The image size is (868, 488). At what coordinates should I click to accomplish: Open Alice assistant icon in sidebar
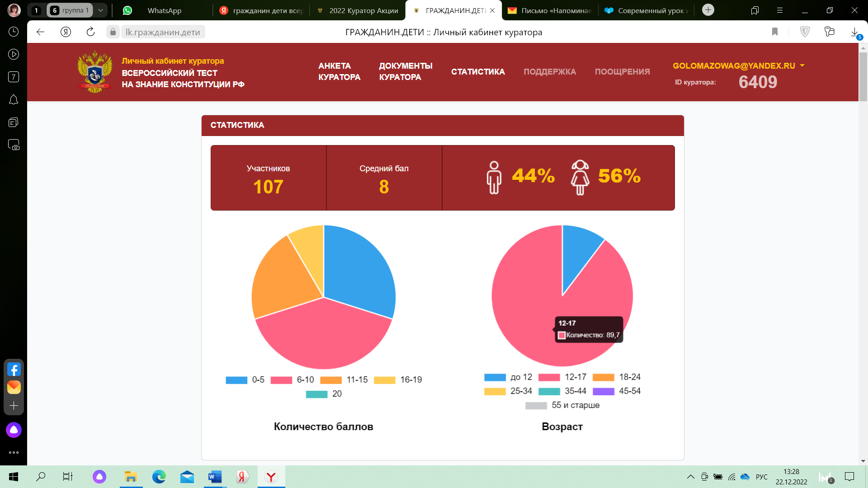[14, 430]
